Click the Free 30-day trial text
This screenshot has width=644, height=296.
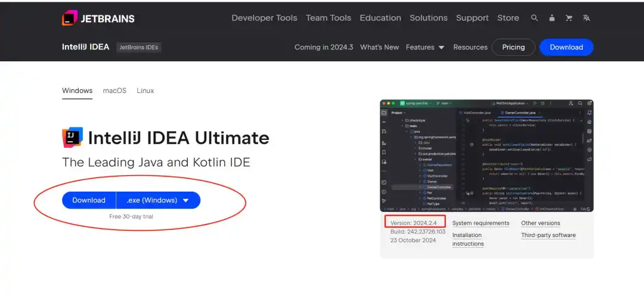[x=131, y=216]
